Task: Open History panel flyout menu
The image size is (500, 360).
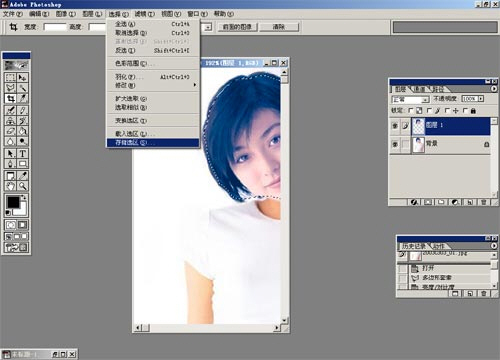Action: click(x=494, y=246)
